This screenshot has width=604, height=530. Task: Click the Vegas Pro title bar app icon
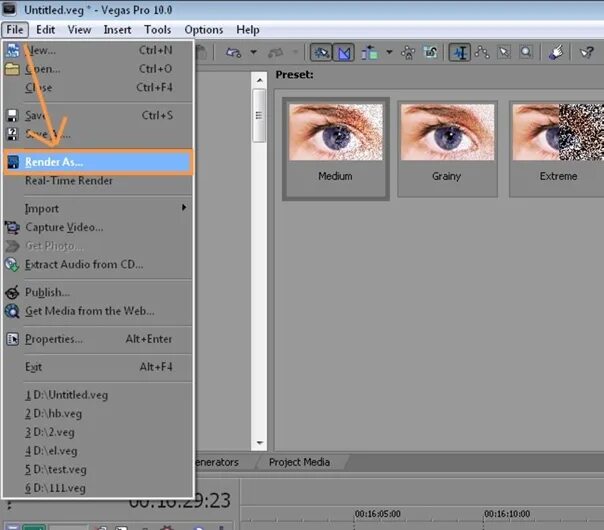tap(9, 9)
